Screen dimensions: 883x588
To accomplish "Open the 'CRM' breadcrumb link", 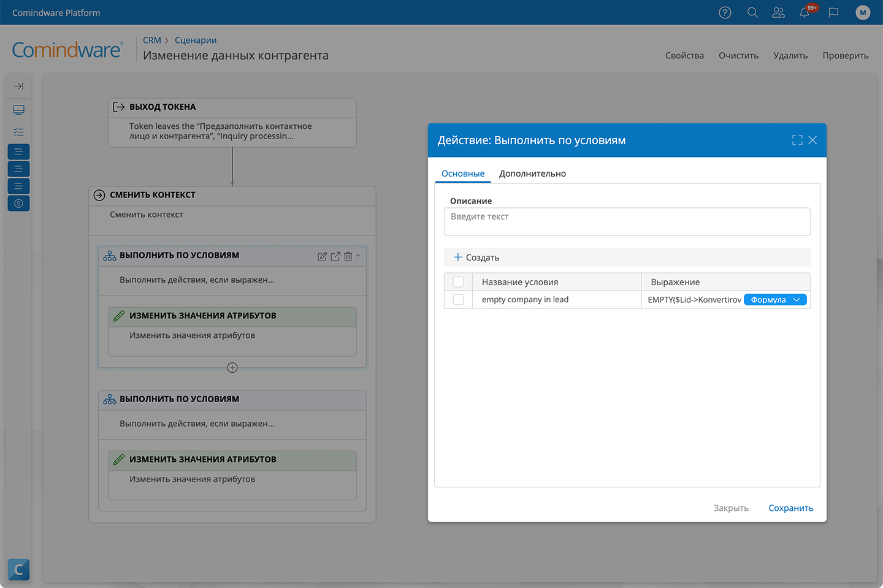I will [x=152, y=40].
